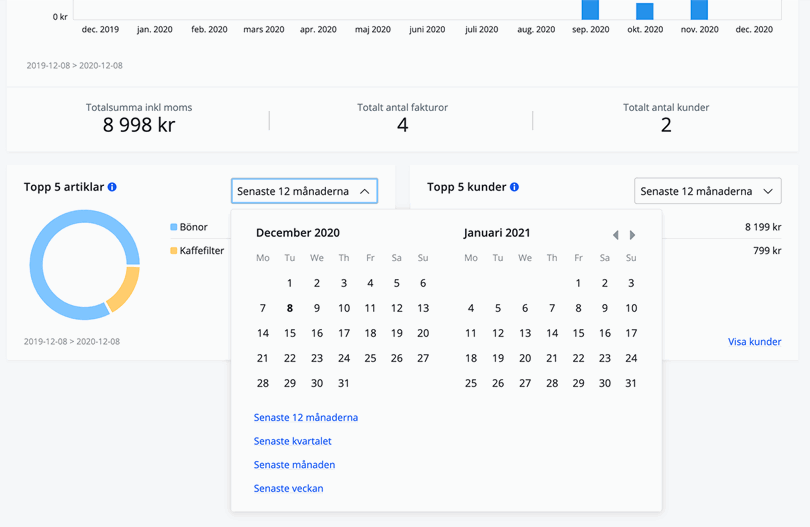Select Senaste 12 månaderna preset
Screen dimensions: 810x527
click(305, 417)
